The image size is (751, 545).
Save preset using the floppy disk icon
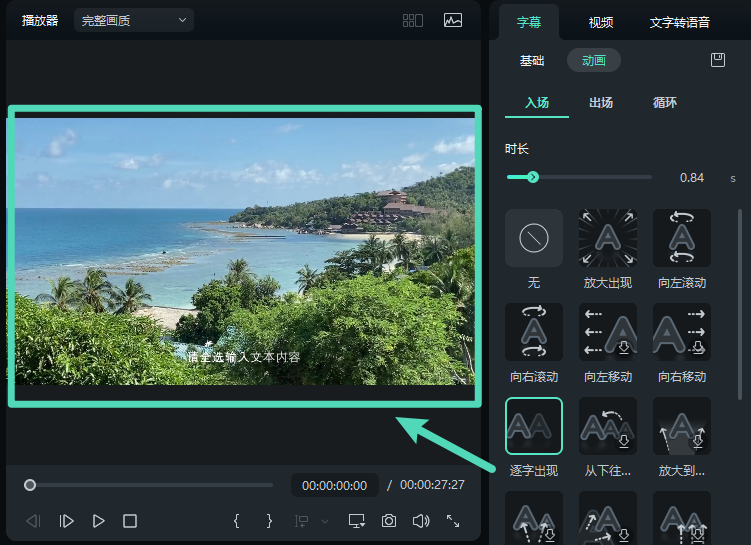click(717, 60)
